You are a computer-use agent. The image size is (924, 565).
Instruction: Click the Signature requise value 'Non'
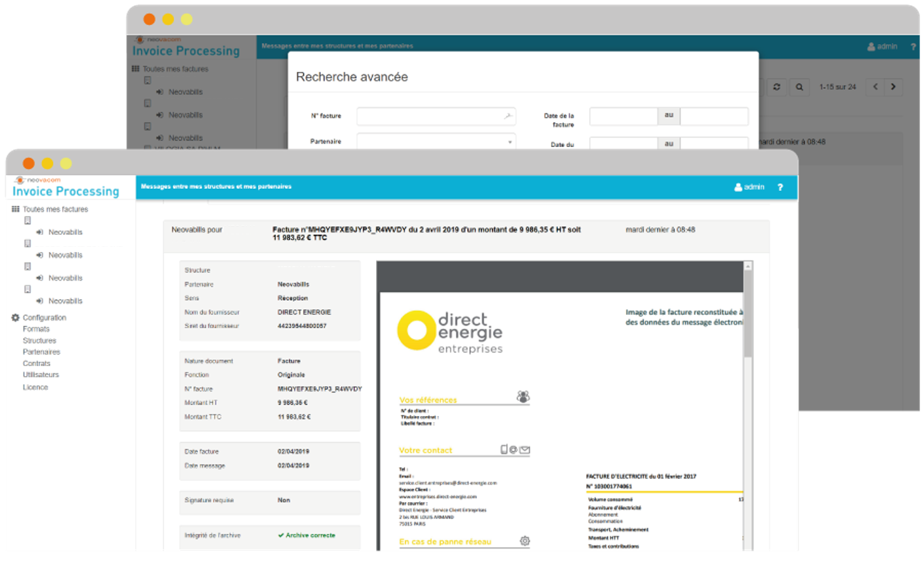[x=283, y=500]
